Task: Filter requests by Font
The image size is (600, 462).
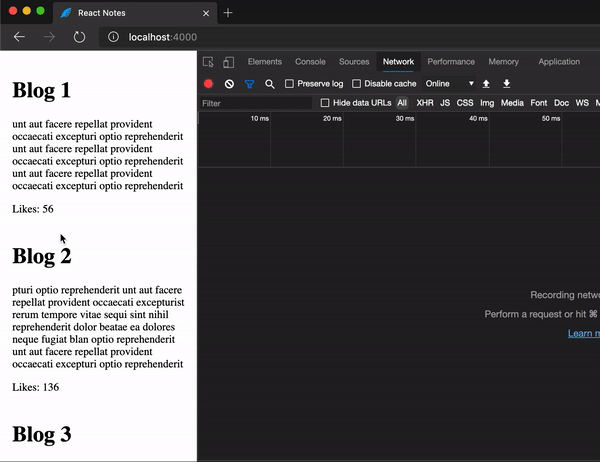Action: (539, 103)
